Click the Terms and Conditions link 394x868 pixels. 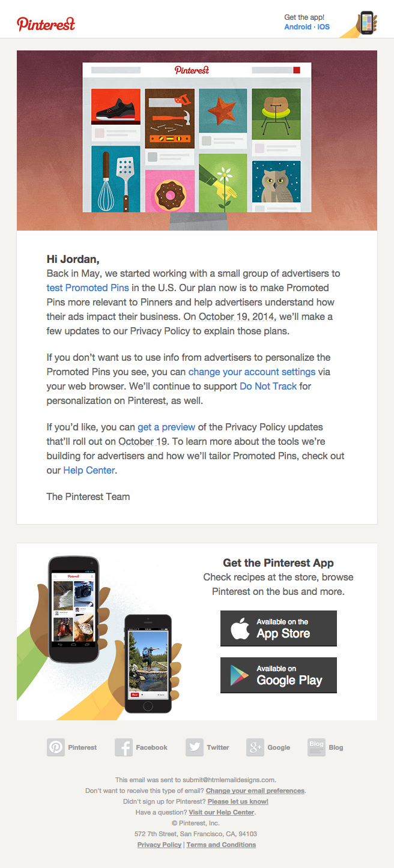click(221, 845)
